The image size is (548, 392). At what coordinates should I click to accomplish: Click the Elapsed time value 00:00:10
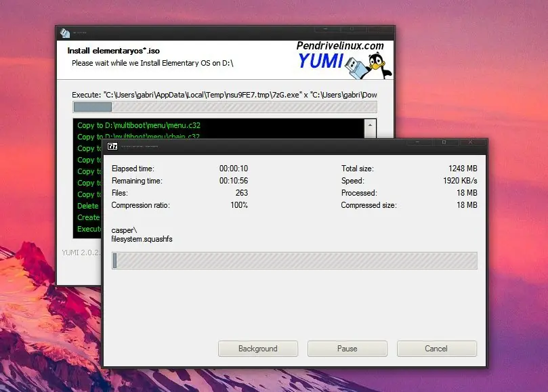point(234,169)
